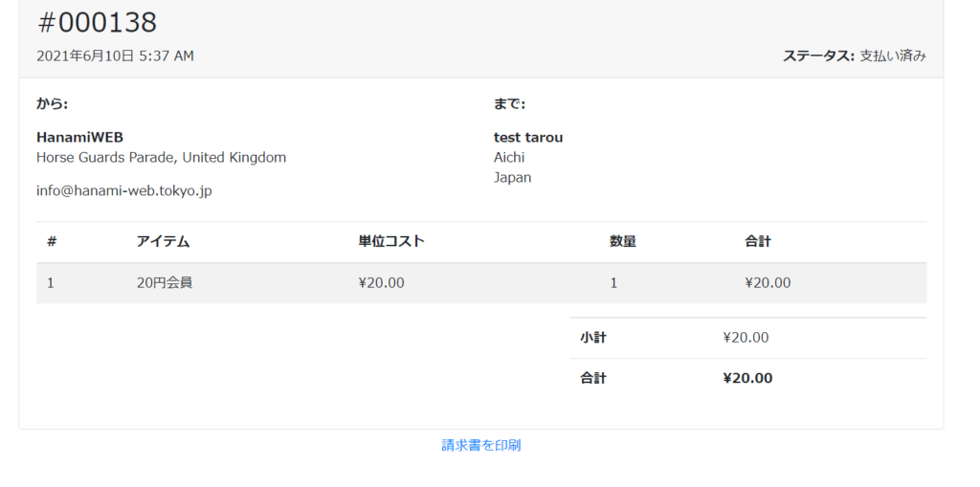The height and width of the screenshot is (487, 980).
Task: Select the 20円会員 item row
Action: point(481,283)
